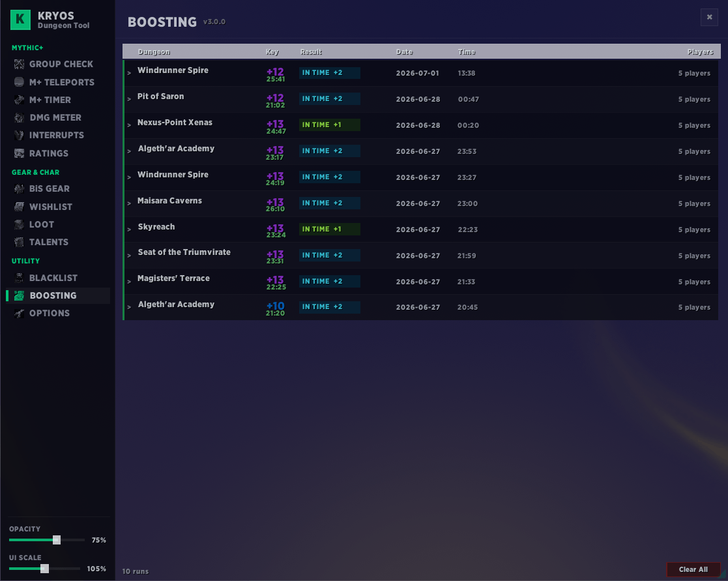The image size is (728, 581).
Task: Sort by the Dungeon column header
Action: point(154,52)
